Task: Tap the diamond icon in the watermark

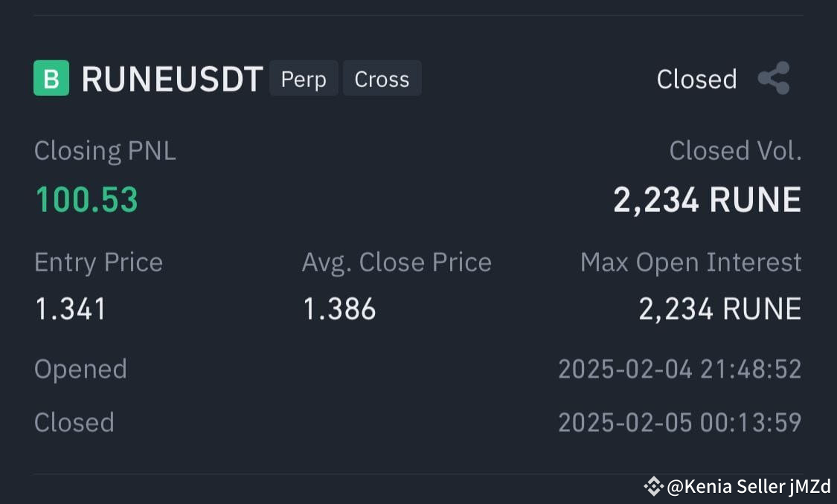Action: (x=653, y=487)
